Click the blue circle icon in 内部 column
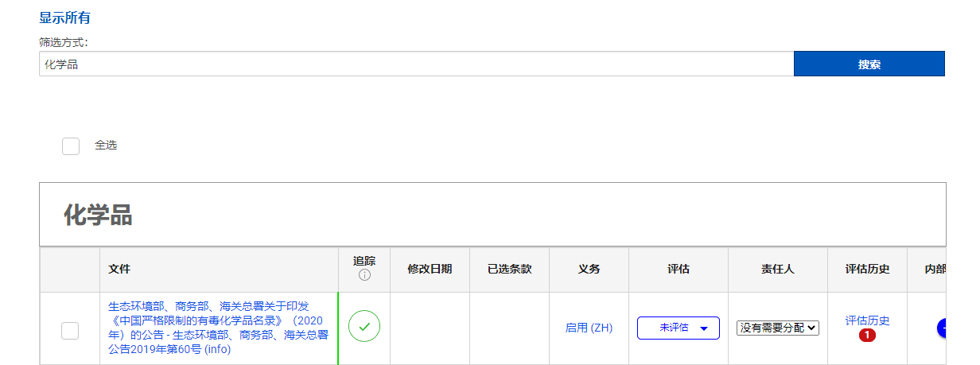Image resolution: width=980 pixels, height=365 pixels. click(943, 327)
